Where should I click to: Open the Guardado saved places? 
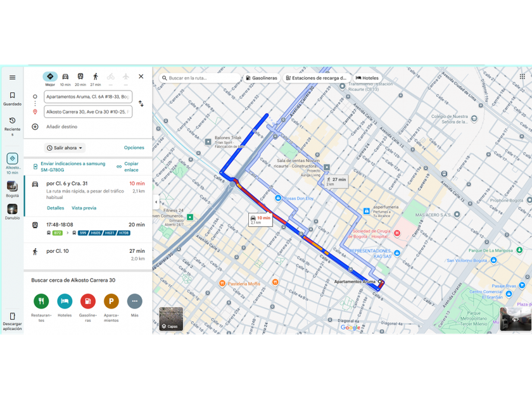[12, 99]
